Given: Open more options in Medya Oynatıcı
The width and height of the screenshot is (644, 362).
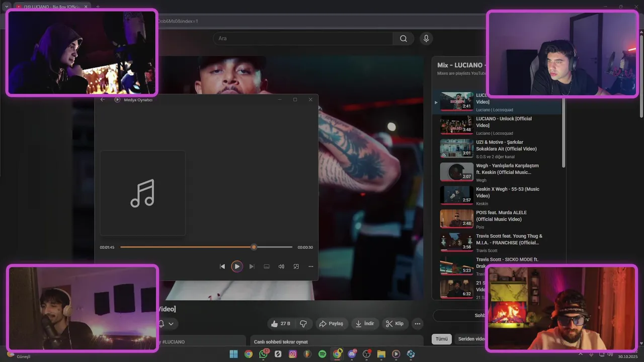Looking at the screenshot, I should coord(310,266).
